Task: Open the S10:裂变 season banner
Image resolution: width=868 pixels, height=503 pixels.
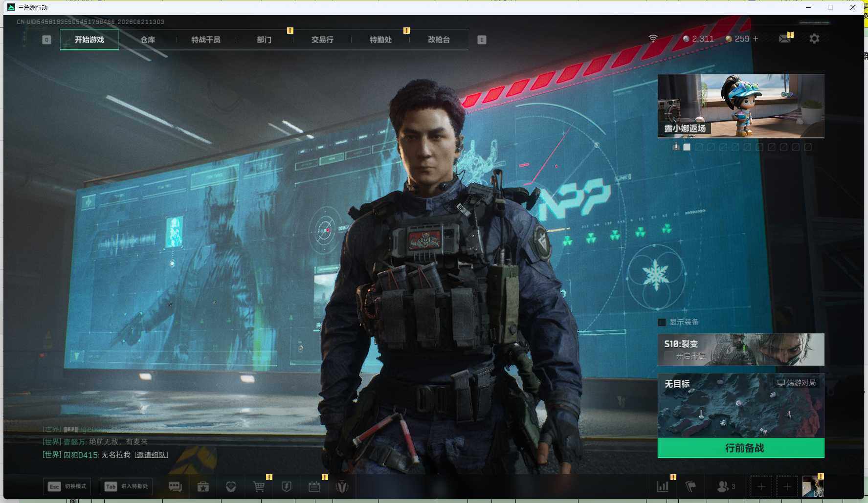Action: pyautogui.click(x=741, y=349)
